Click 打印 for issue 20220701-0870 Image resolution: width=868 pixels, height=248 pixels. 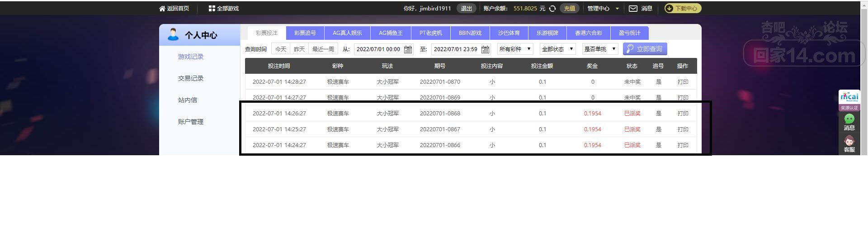pyautogui.click(x=683, y=82)
